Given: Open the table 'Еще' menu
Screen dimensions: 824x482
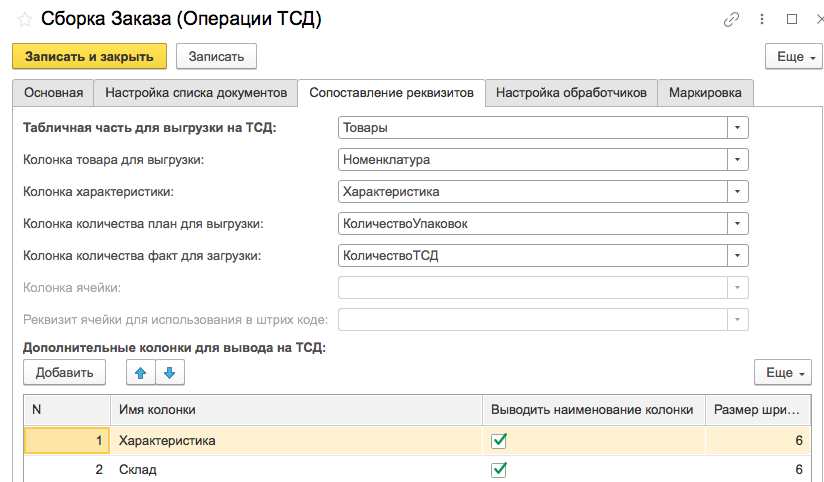Looking at the screenshot, I should click(783, 373).
